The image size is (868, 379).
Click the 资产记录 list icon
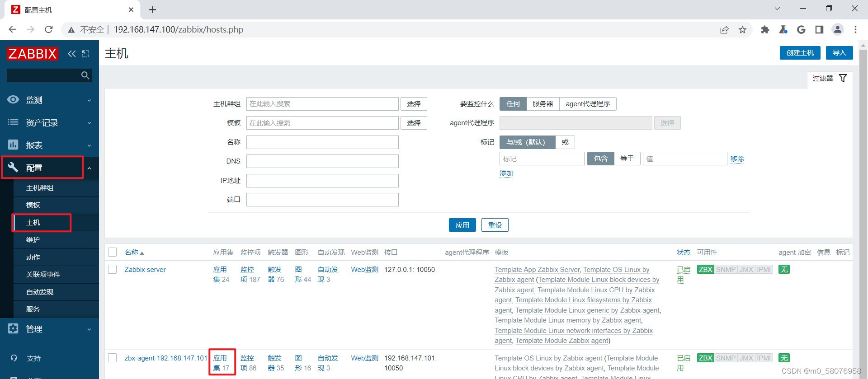coord(13,122)
